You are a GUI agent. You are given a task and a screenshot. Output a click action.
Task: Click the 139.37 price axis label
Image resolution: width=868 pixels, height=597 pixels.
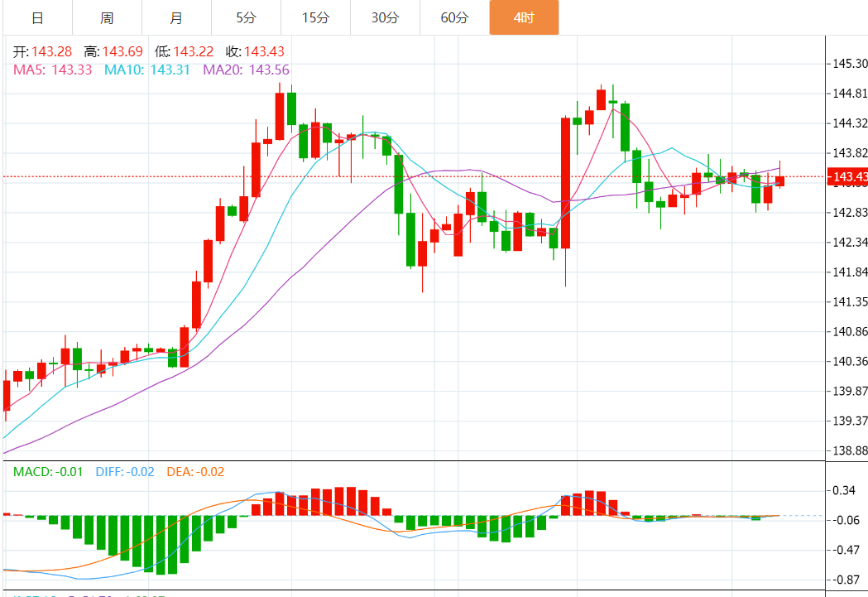coord(850,421)
